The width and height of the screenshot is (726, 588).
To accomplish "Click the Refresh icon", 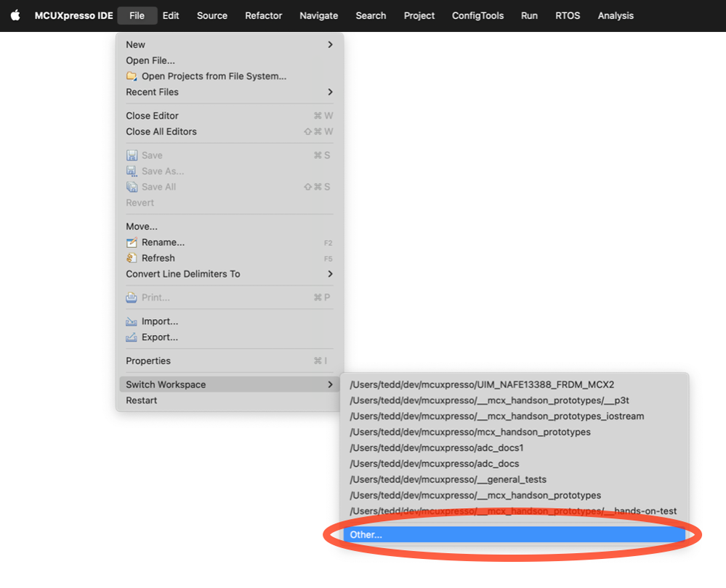I will [x=132, y=258].
